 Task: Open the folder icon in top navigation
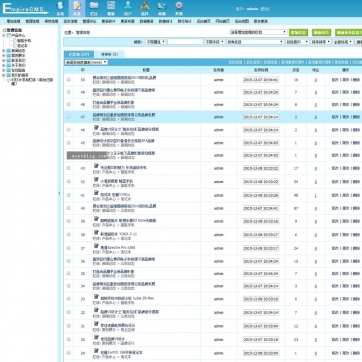point(94,5)
